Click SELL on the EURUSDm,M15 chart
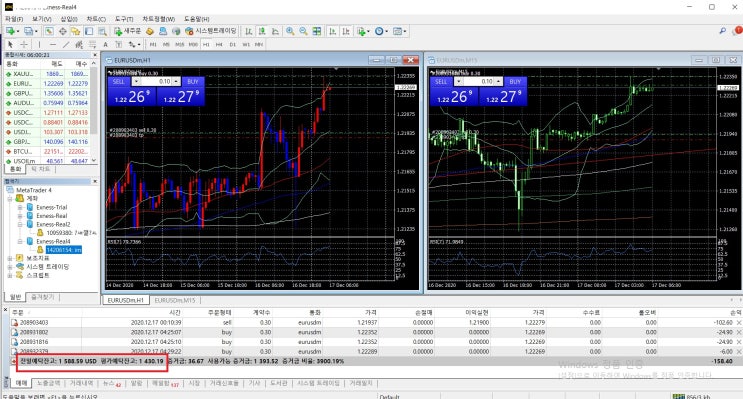Image resolution: width=743 pixels, height=399 pixels. pyautogui.click(x=441, y=82)
